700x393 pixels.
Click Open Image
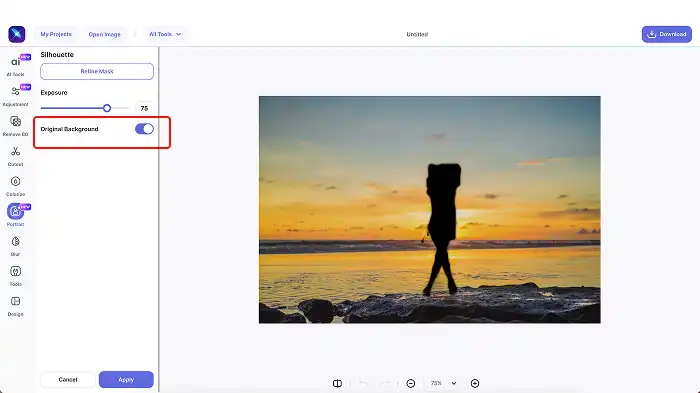pos(104,34)
